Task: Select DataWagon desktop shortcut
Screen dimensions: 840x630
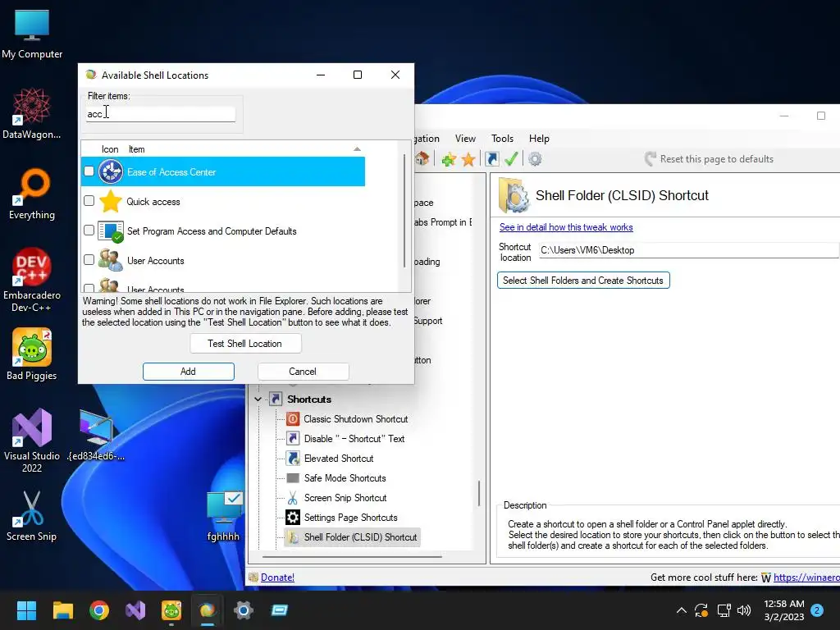Action: pyautogui.click(x=32, y=113)
